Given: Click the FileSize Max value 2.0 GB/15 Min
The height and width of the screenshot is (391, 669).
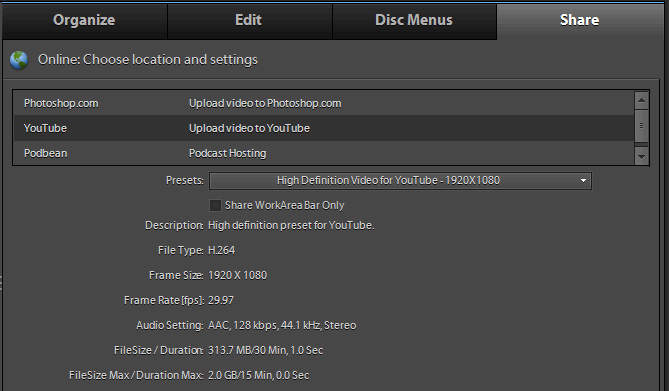Looking at the screenshot, I should point(259,375).
